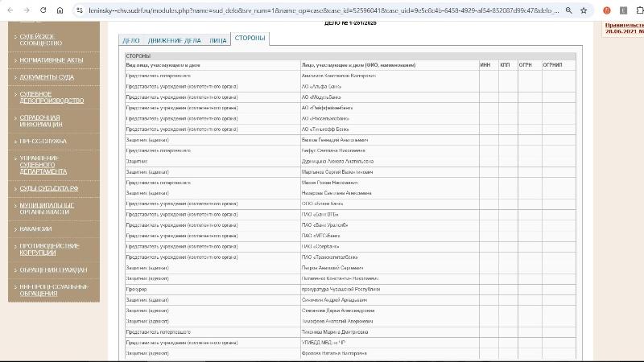
Task: Select Мартынов Сергей Валентинович name cell
Action: [x=390, y=172]
